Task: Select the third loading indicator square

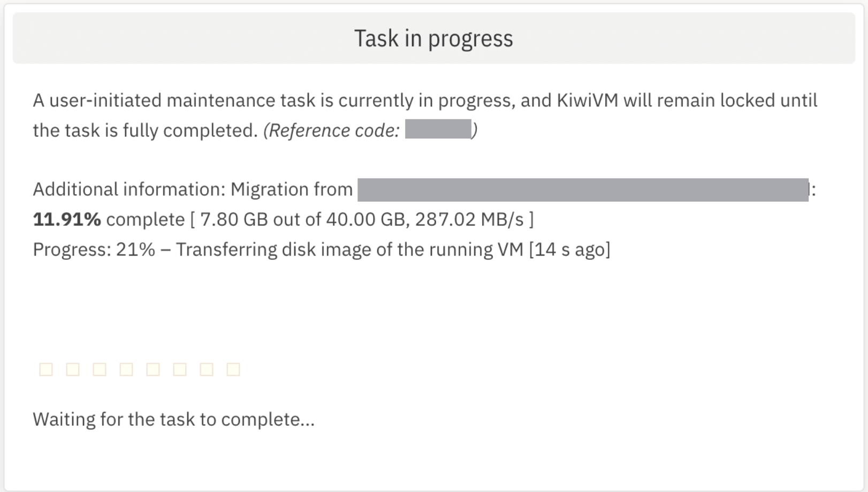Action: pyautogui.click(x=100, y=370)
